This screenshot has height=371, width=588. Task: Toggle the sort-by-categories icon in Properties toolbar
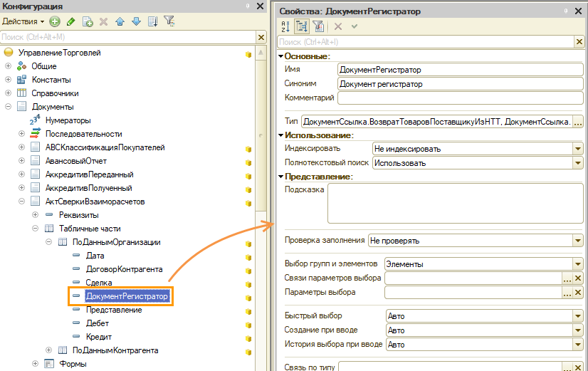[x=303, y=26]
